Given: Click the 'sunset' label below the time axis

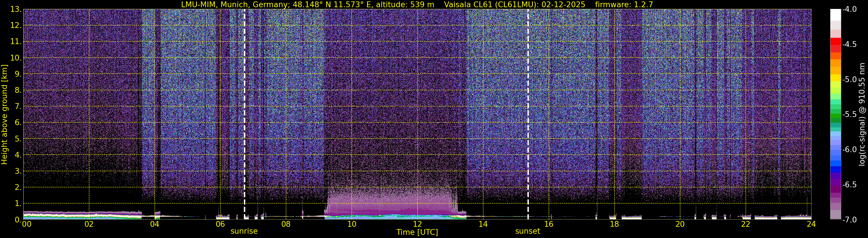Looking at the screenshot, I should click(x=527, y=231).
